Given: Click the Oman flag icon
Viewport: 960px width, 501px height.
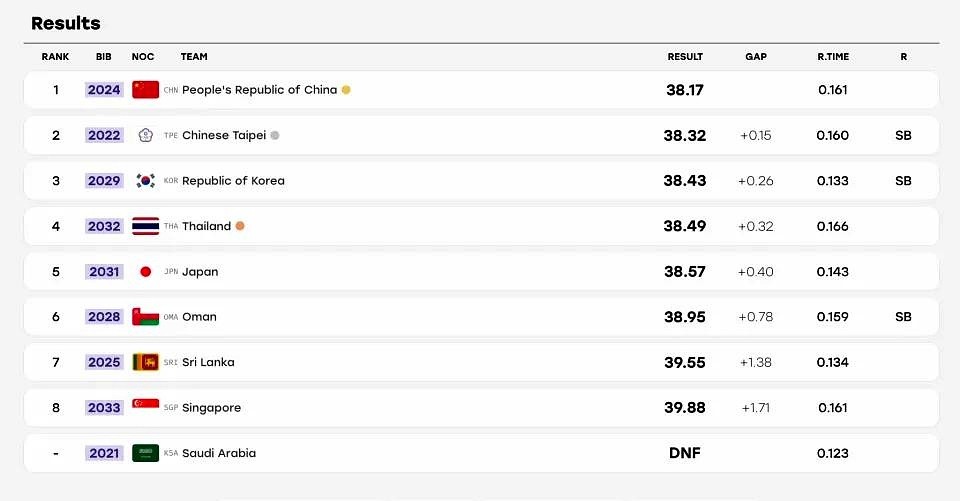Looking at the screenshot, I should click(x=146, y=317).
